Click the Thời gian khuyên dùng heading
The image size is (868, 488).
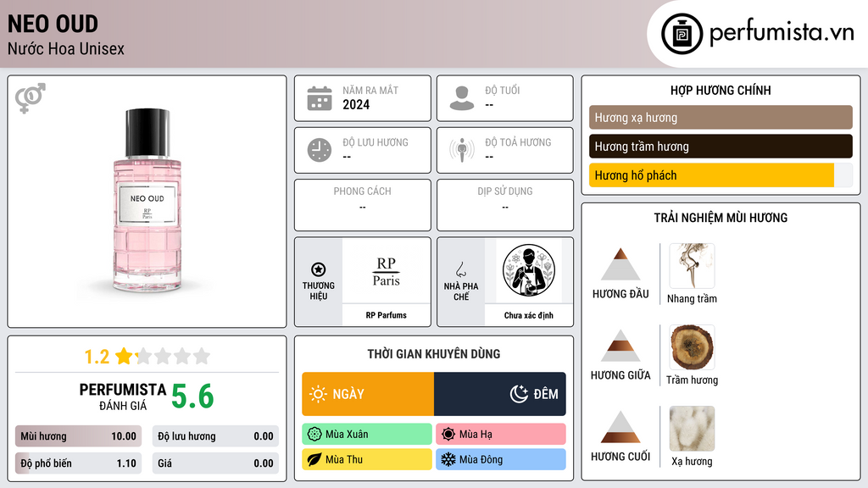pyautogui.click(x=434, y=354)
